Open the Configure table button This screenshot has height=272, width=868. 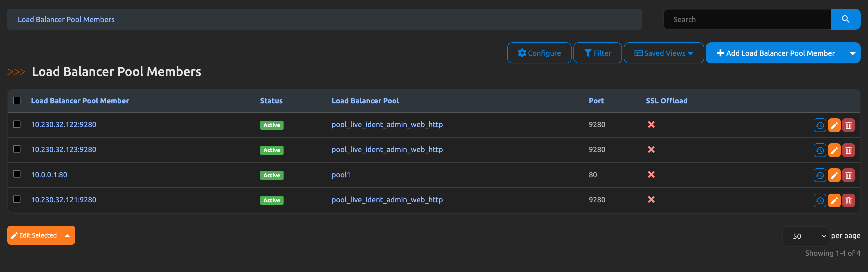(539, 53)
